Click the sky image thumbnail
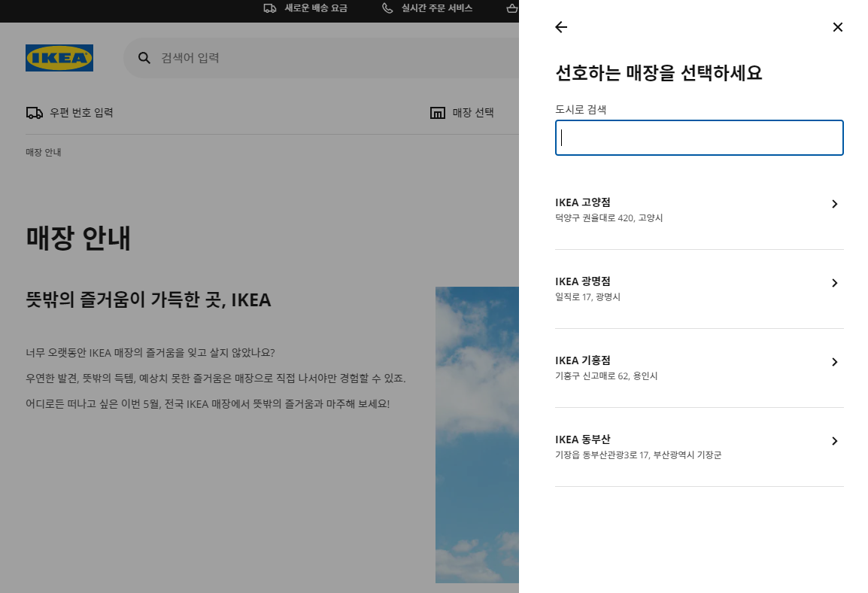The height and width of the screenshot is (593, 868). click(477, 435)
